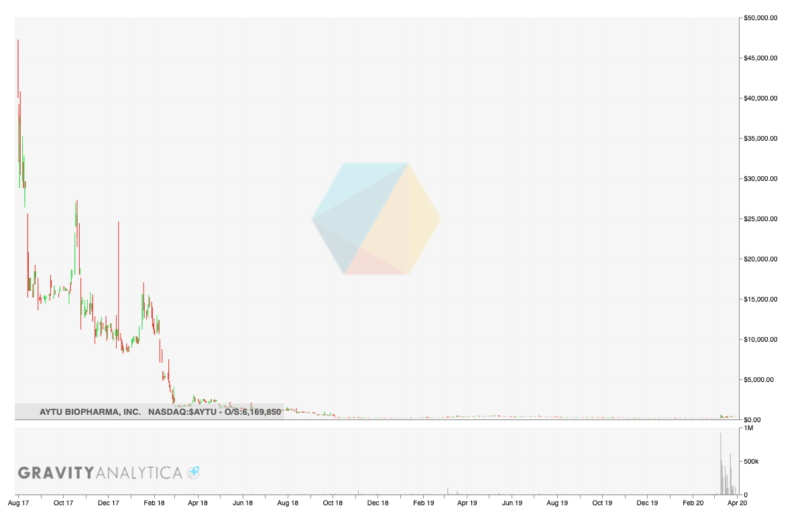The image size is (812, 520).
Task: Click the Dec 18 date label
Action: point(378,502)
